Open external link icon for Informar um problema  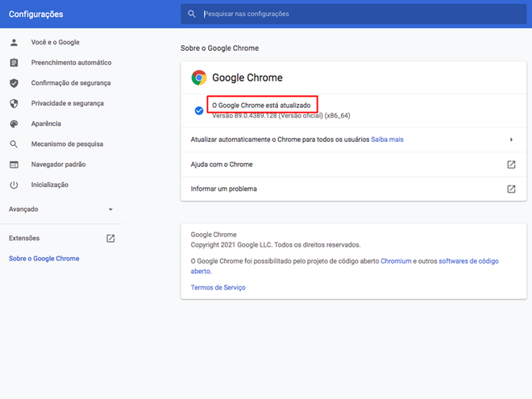coord(511,189)
